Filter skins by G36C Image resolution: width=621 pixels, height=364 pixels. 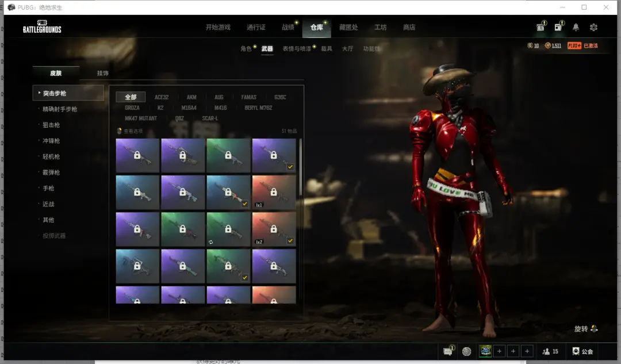tap(280, 97)
